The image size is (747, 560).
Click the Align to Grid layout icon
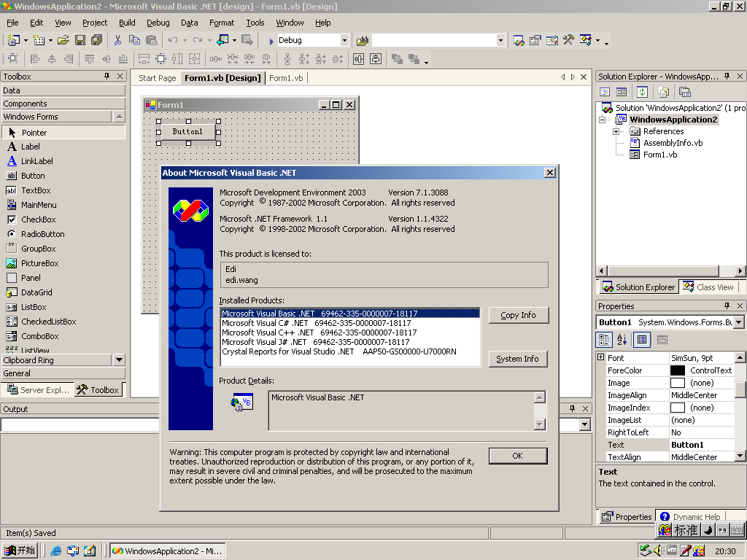pos(13,59)
